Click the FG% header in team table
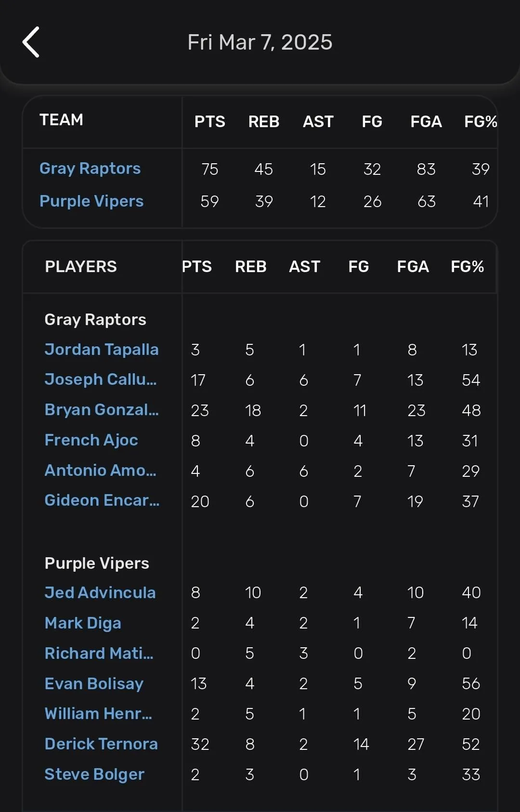The image size is (520, 812). click(481, 122)
